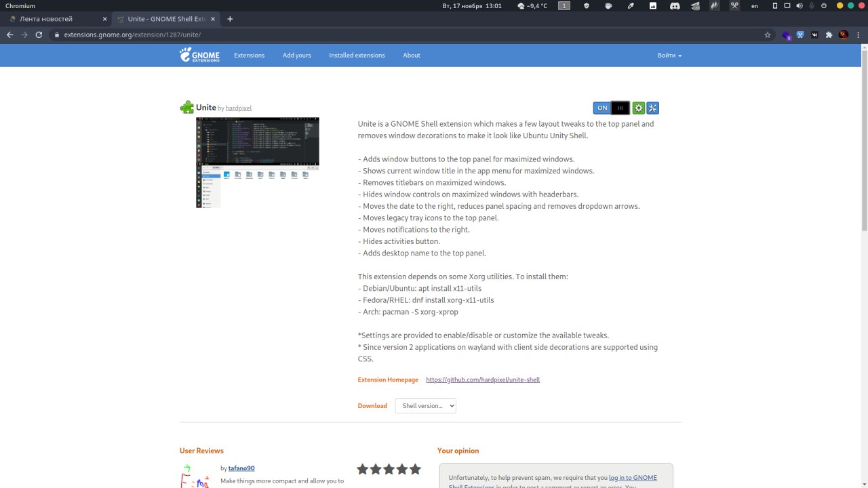The image size is (868, 488).
Task: Open the tafano90 reviewer profile
Action: [241, 468]
